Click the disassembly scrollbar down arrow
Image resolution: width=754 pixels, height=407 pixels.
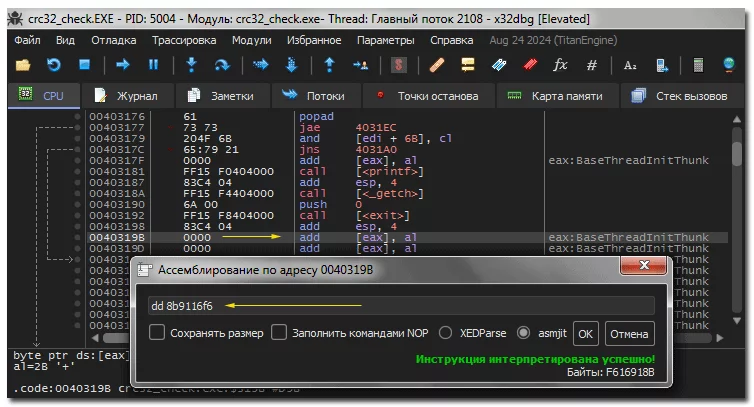pyautogui.click(x=736, y=320)
